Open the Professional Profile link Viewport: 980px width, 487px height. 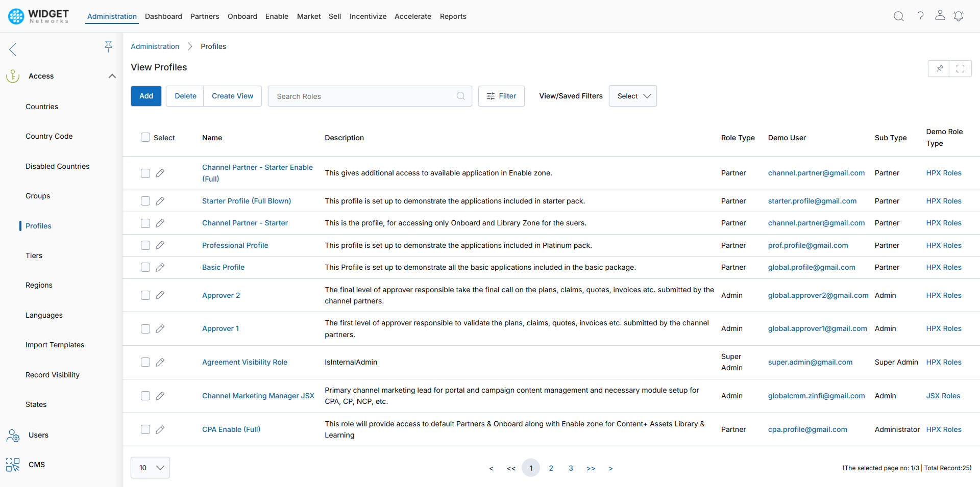[x=235, y=245]
